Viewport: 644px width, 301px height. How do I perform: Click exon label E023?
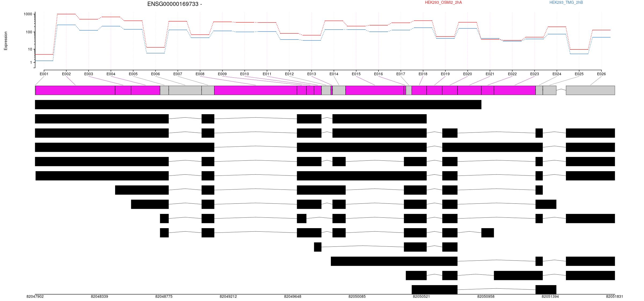(x=535, y=74)
